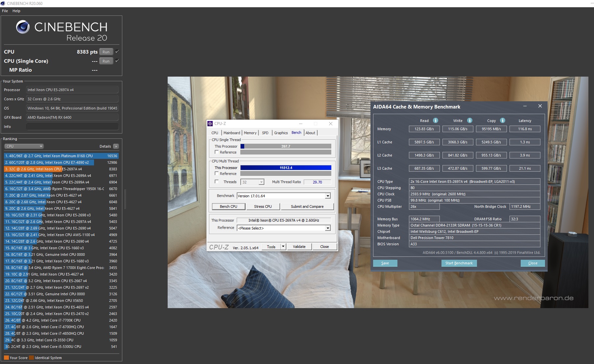Toggle the CPU (Single Core) test checkbox

pyautogui.click(x=117, y=61)
